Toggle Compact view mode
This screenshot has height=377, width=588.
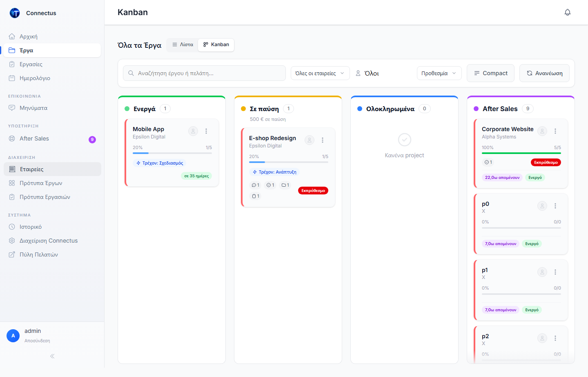490,73
